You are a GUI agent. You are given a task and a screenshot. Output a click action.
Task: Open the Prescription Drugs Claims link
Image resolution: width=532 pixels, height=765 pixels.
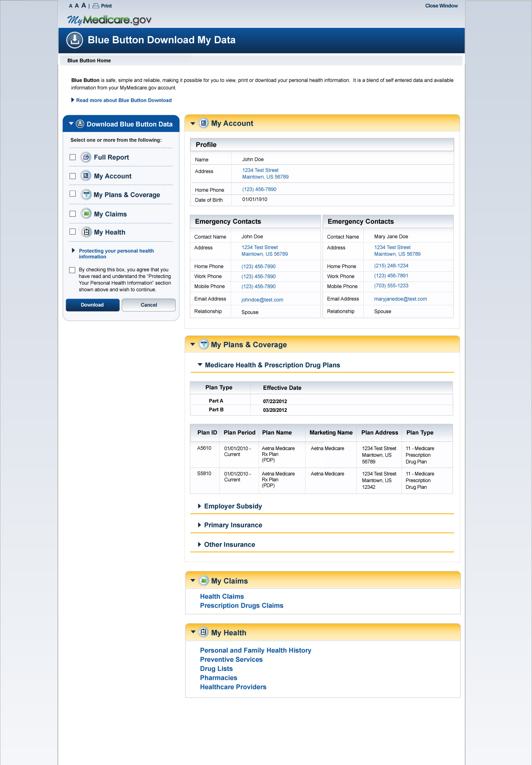tap(241, 606)
